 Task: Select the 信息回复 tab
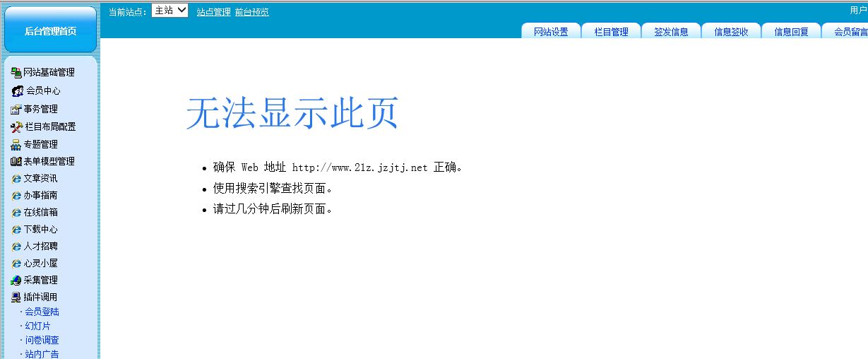[791, 32]
